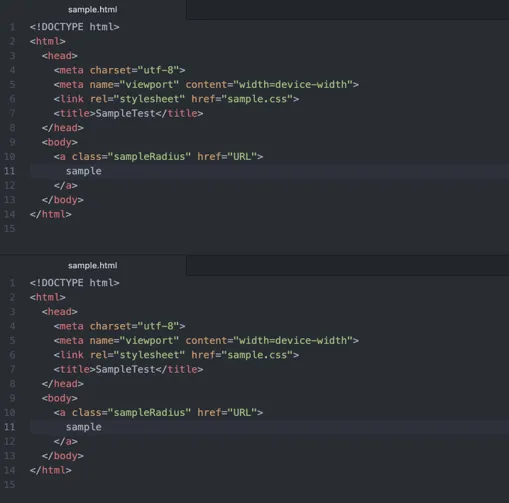
Task: Click empty line 15 in the upper editor
Action: point(267,229)
